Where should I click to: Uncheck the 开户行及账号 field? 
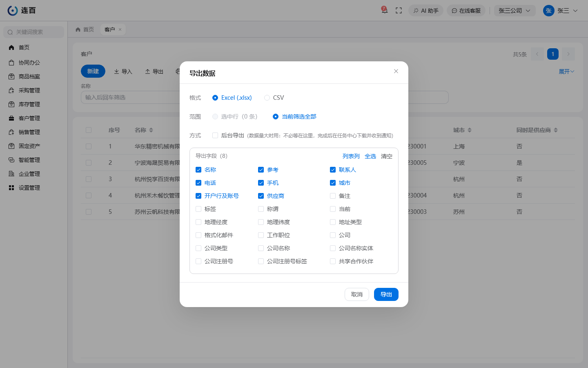198,196
